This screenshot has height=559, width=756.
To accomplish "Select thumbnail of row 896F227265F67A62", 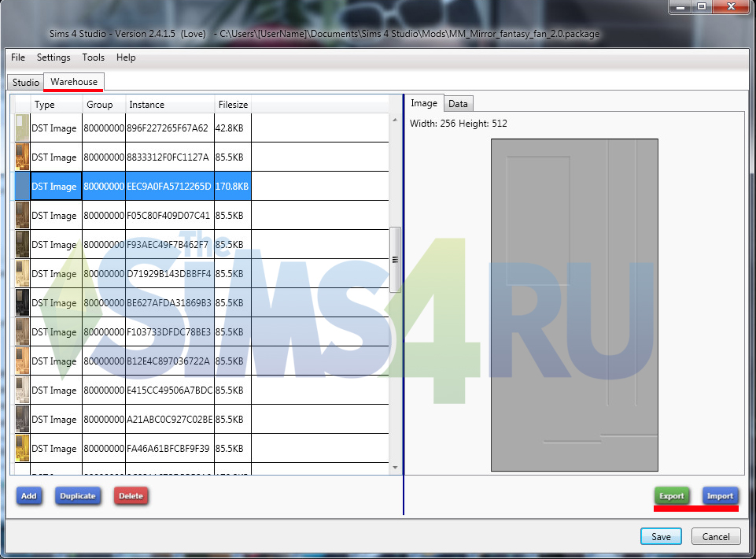I will coord(23,128).
